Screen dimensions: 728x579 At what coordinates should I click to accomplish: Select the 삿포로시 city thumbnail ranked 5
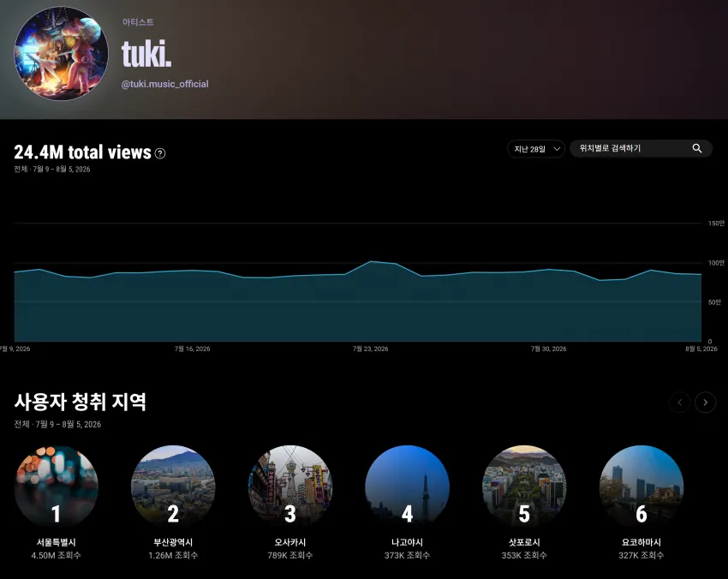coord(524,487)
